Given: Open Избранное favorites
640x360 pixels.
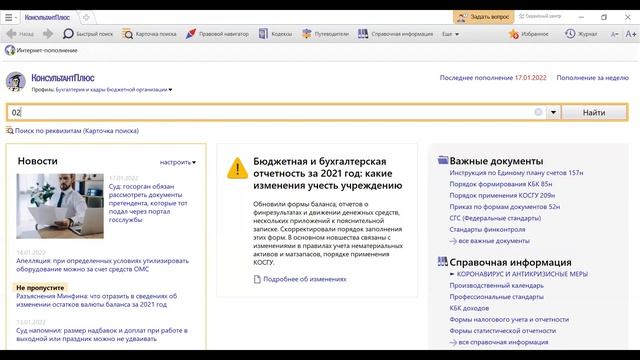Looking at the screenshot, I should pos(528,34).
